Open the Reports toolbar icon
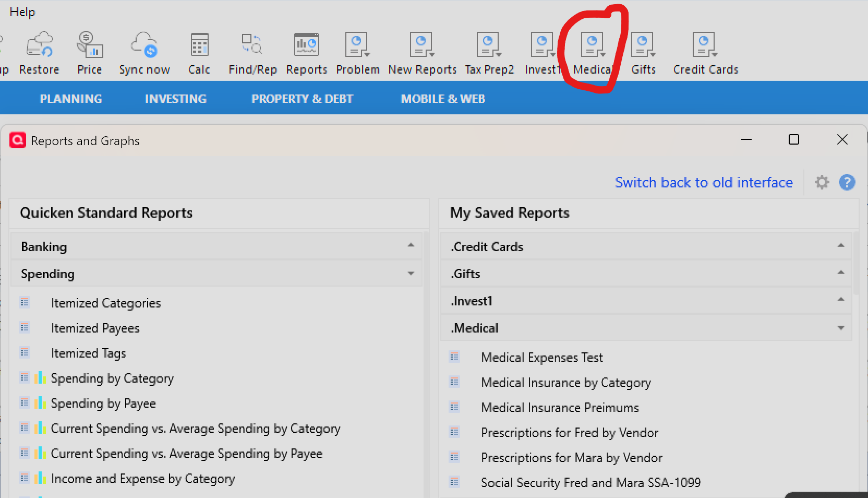This screenshot has width=868, height=498. click(307, 45)
